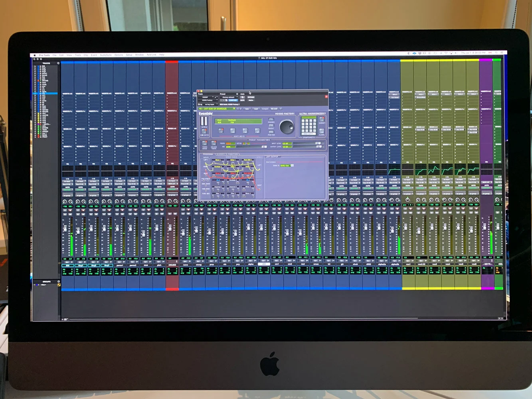Toggle the plug-in BYPASS button

(x=251, y=97)
